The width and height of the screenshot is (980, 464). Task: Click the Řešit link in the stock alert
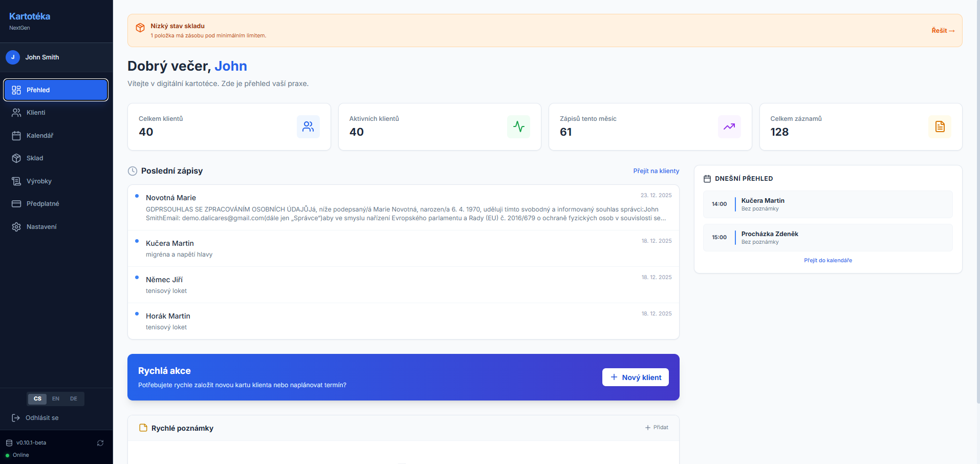(x=943, y=31)
